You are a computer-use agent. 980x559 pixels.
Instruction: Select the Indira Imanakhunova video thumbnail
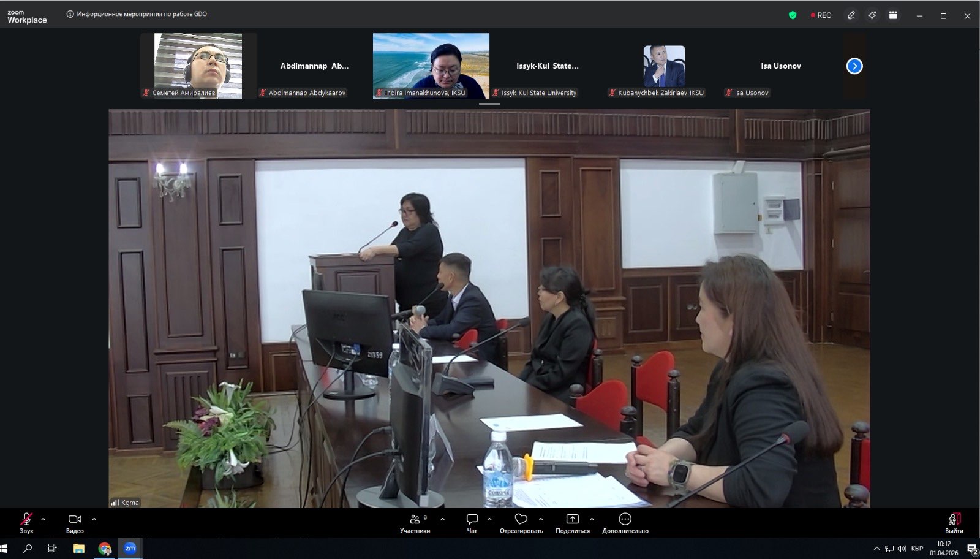(x=431, y=66)
